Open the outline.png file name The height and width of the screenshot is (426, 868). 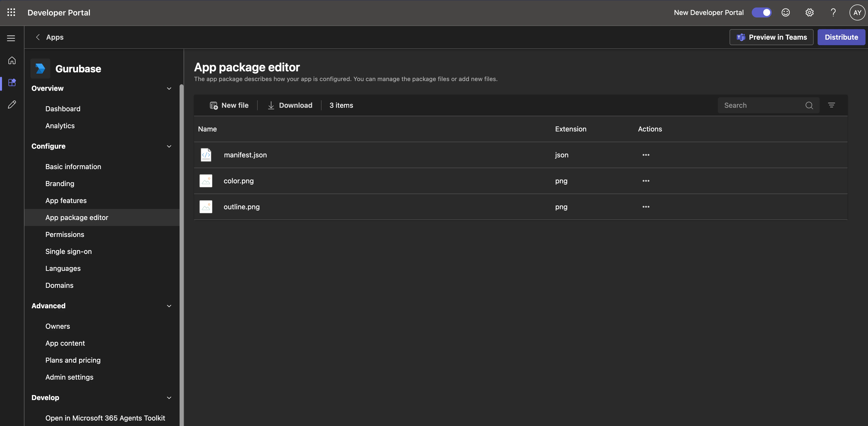242,207
